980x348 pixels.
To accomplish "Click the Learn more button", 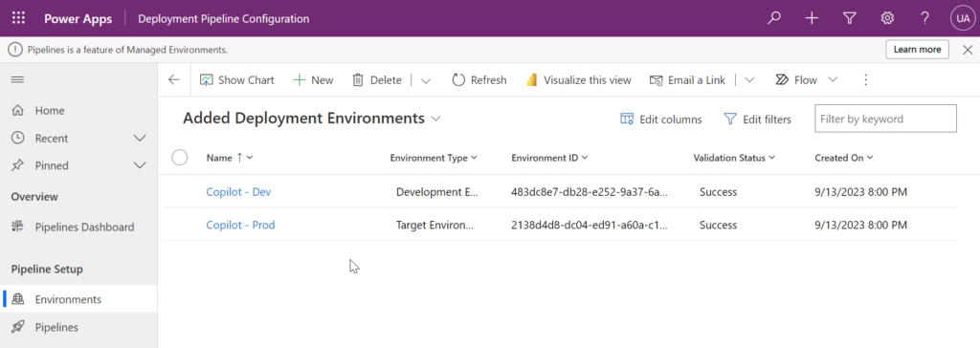I will (x=917, y=50).
